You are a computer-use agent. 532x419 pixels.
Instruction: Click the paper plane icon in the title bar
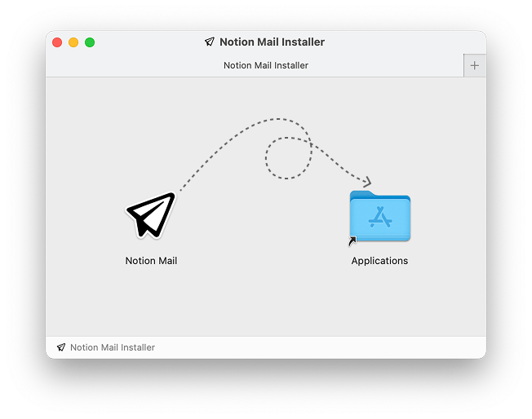coord(210,42)
